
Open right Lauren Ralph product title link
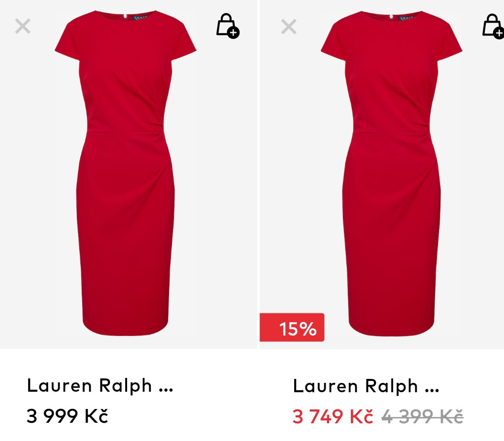pos(366,386)
